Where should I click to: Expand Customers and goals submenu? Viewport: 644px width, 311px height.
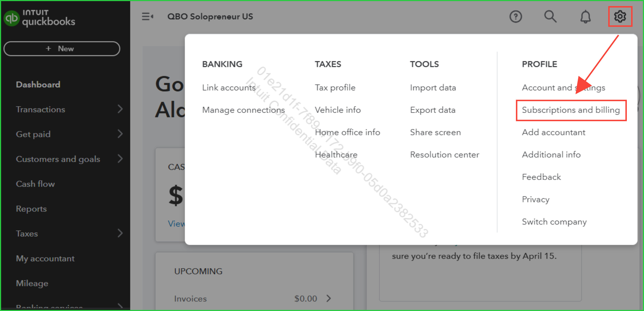point(120,159)
